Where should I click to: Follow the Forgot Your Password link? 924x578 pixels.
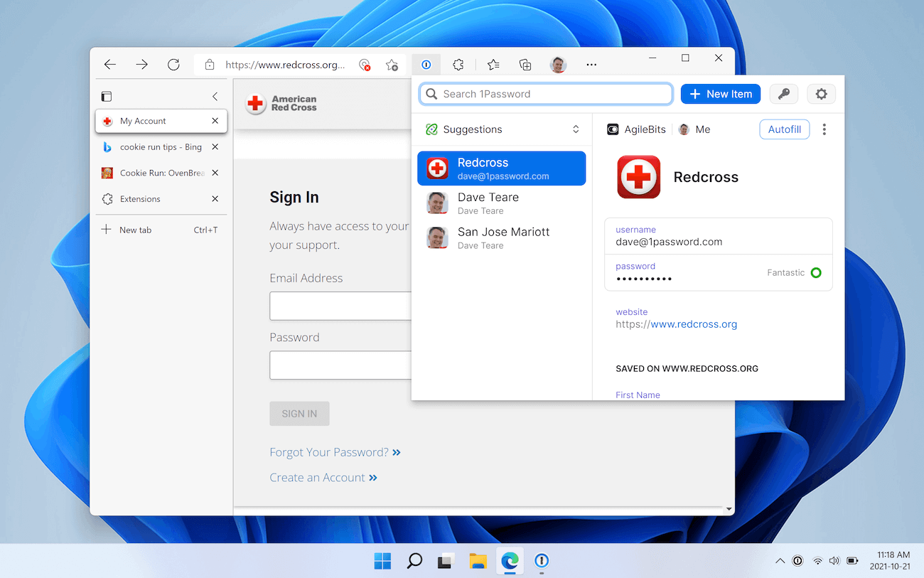coord(329,451)
